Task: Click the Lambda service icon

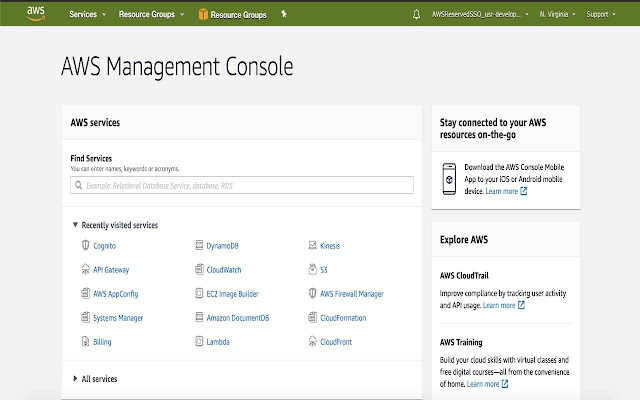Action: click(x=199, y=341)
